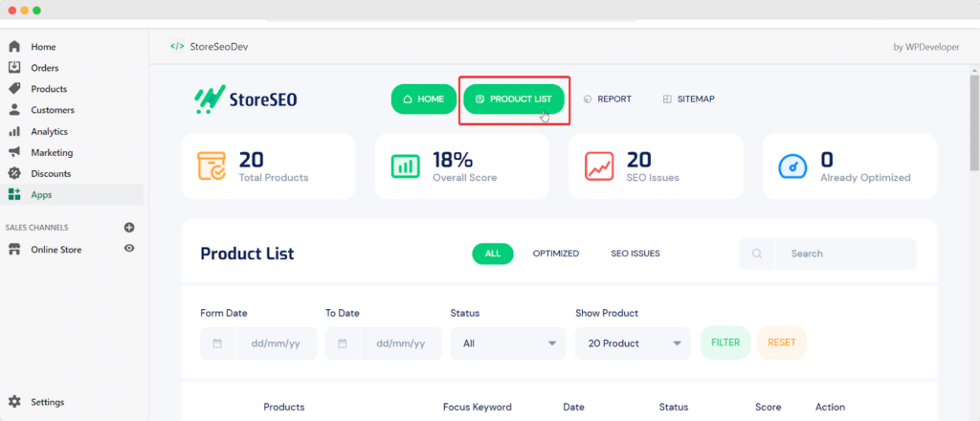Click the SEO Issues trend icon
The height and width of the screenshot is (421, 980).
599,166
